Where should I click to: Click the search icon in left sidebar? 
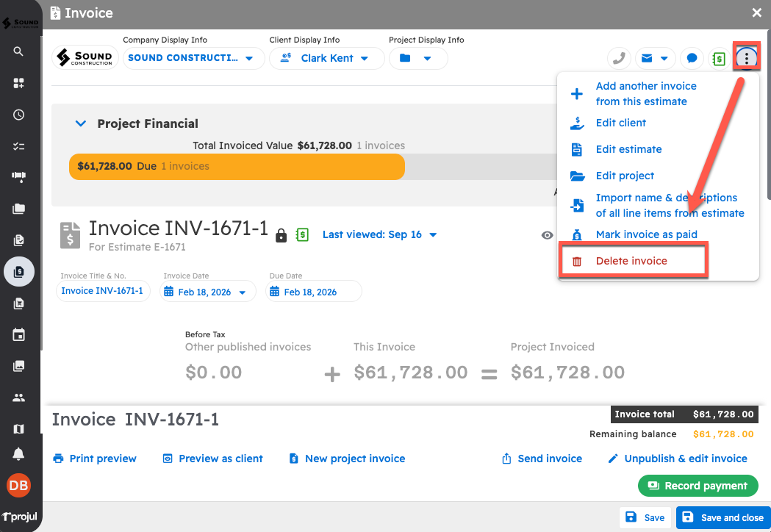[x=19, y=51]
